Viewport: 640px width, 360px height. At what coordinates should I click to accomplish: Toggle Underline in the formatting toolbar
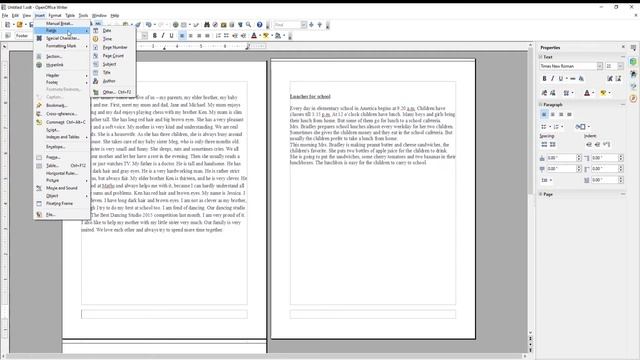click(x=171, y=36)
